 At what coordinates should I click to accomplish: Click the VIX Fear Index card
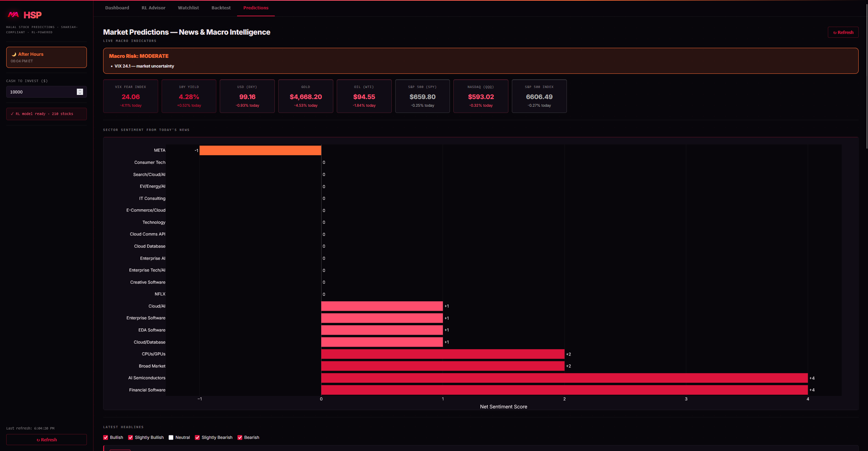click(130, 96)
